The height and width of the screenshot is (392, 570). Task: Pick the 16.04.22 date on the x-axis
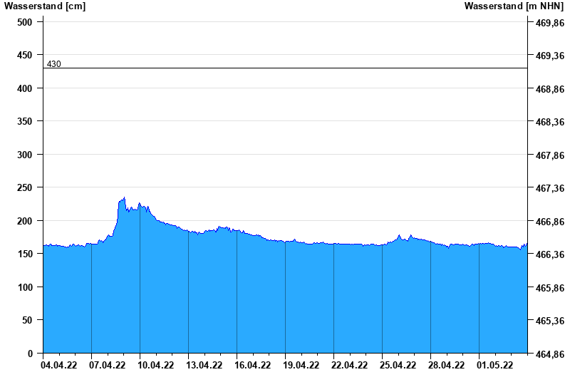[x=253, y=366]
